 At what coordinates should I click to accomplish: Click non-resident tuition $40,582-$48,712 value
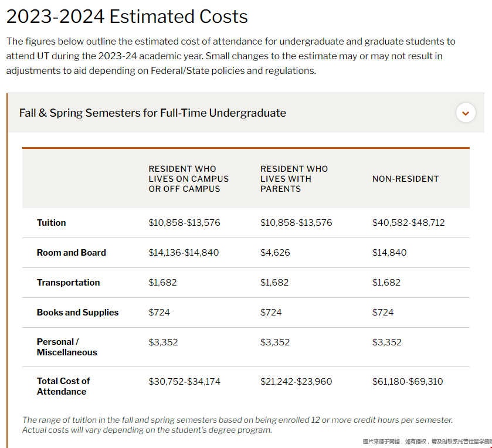pos(408,223)
